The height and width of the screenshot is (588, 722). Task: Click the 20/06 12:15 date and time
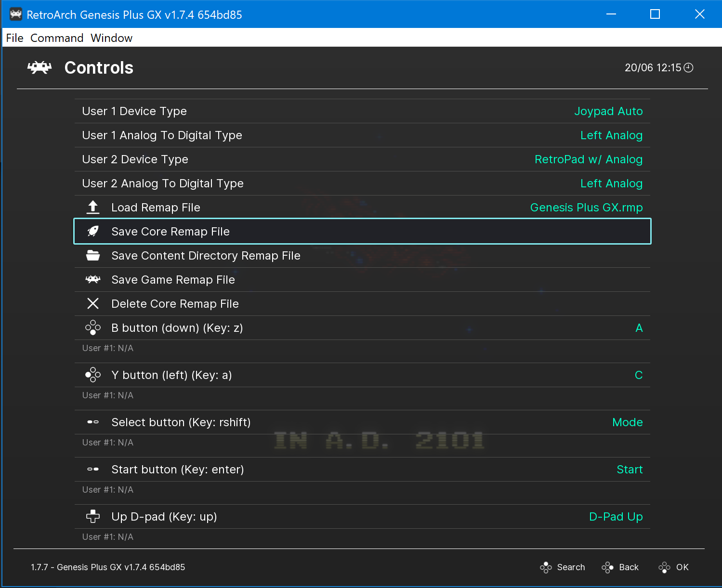pos(653,67)
